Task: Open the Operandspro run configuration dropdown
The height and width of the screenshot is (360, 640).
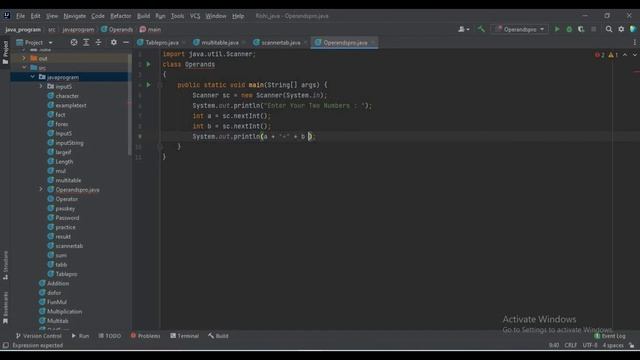Action: (x=520, y=29)
